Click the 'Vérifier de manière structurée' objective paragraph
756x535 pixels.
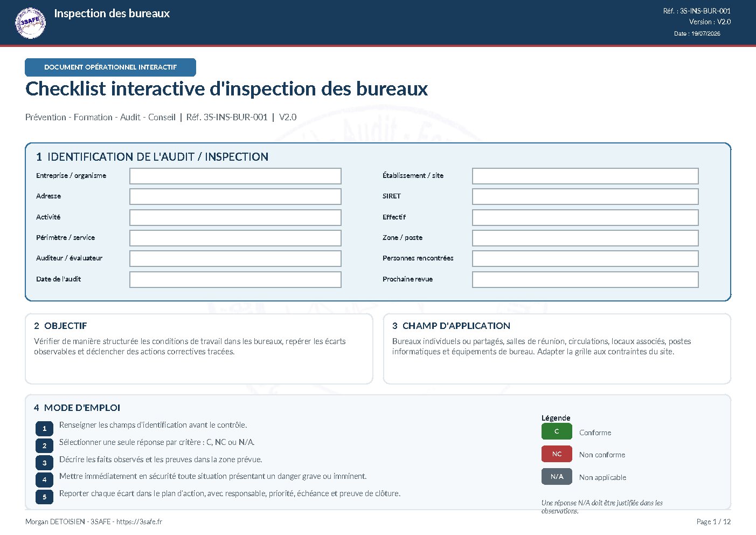click(190, 346)
